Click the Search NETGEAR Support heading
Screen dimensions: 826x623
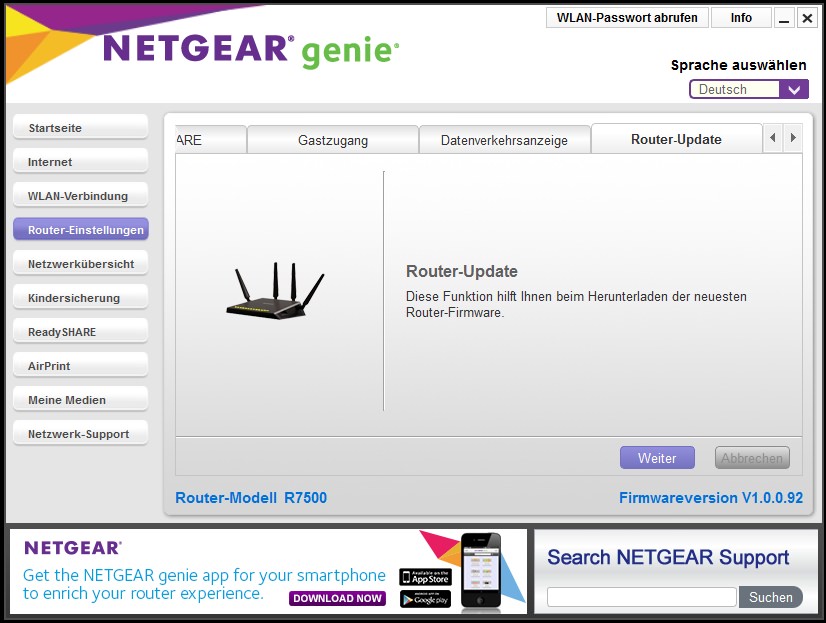click(668, 557)
